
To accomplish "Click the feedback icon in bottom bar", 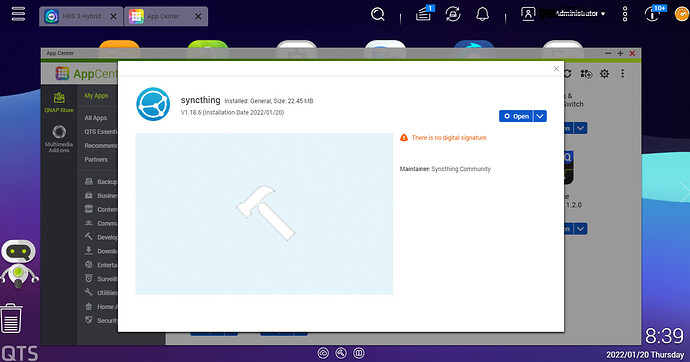I will coord(359,353).
